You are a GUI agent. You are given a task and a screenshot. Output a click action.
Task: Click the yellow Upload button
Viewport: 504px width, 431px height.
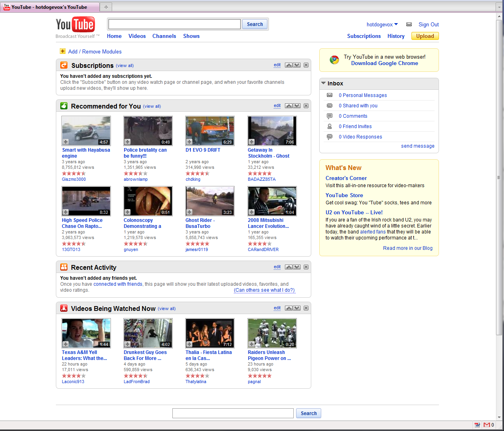click(425, 36)
